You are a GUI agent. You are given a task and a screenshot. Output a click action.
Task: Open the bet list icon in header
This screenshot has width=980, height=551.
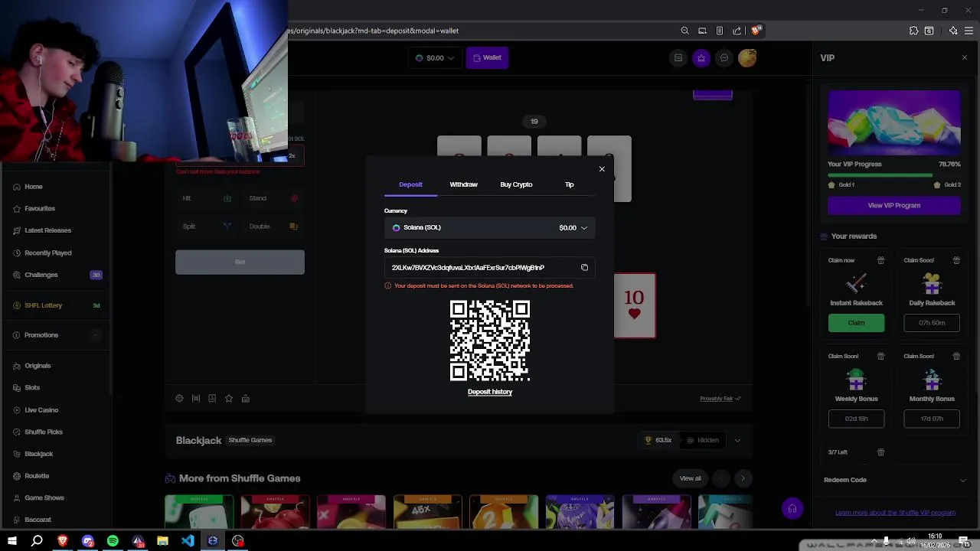[678, 57]
